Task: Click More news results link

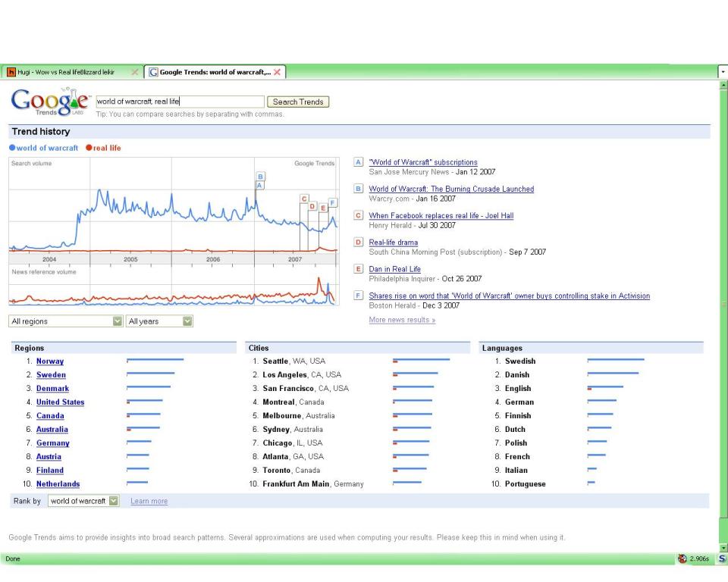Action: (402, 320)
